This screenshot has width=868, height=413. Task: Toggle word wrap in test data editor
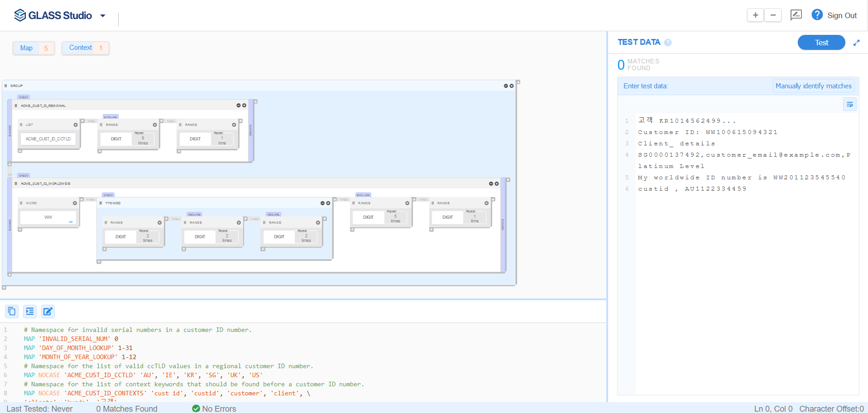(850, 105)
